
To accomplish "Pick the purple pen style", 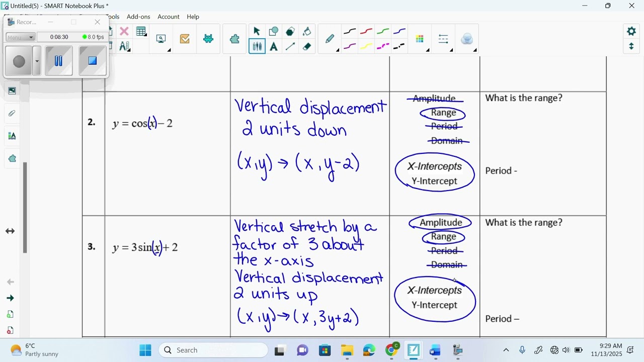I will (350, 47).
